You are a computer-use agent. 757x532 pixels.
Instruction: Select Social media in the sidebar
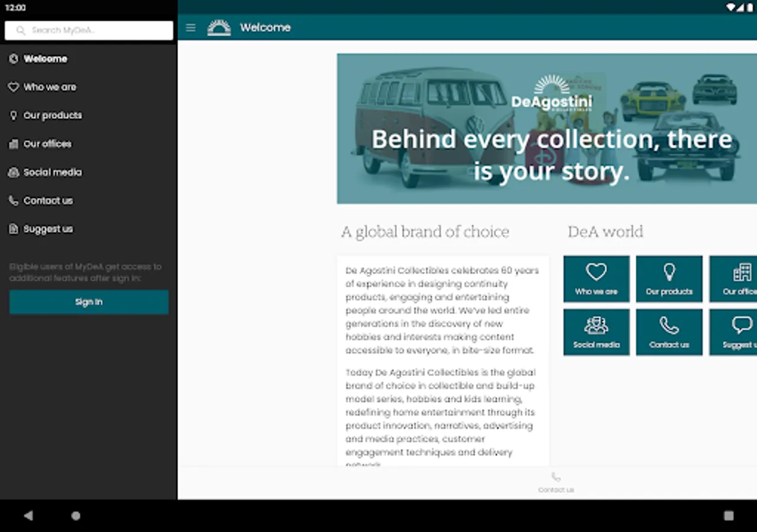tap(89, 172)
